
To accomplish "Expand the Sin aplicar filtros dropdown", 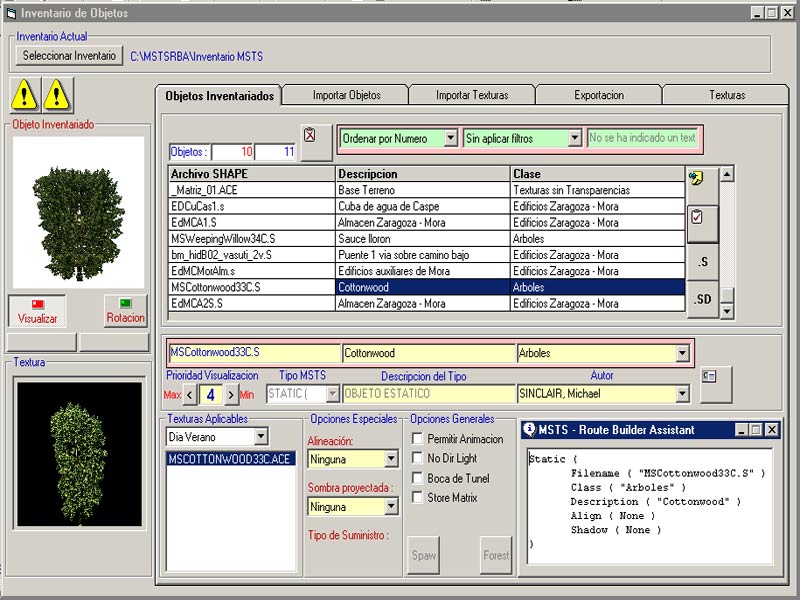I will click(x=574, y=138).
